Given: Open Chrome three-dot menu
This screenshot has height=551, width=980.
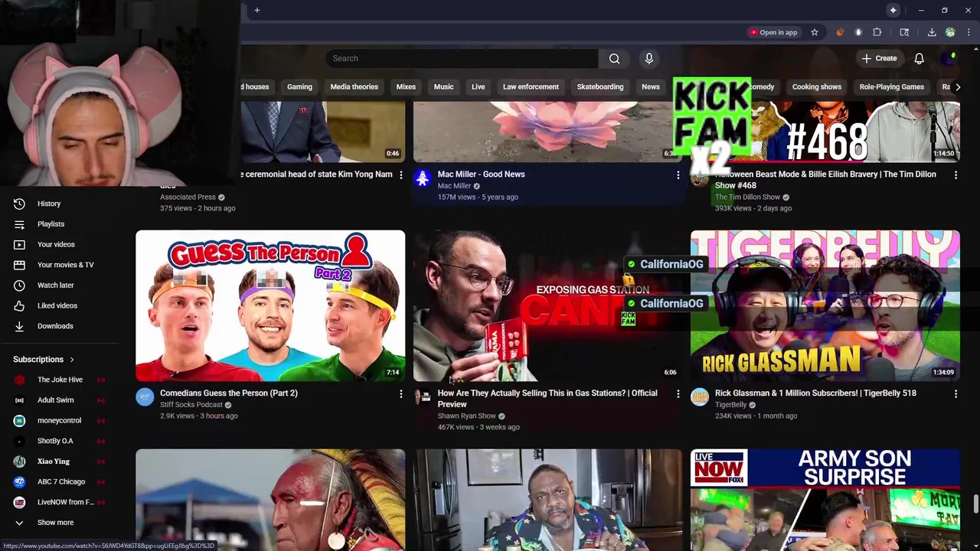Looking at the screenshot, I should click(x=969, y=32).
